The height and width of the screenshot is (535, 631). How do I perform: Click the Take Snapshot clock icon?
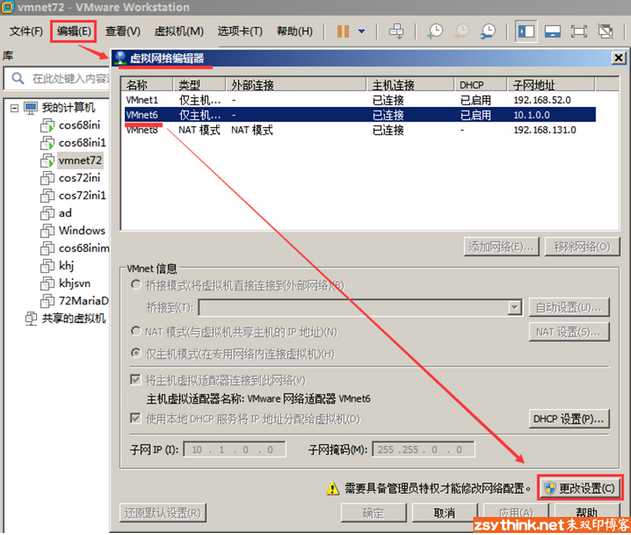coord(435,31)
